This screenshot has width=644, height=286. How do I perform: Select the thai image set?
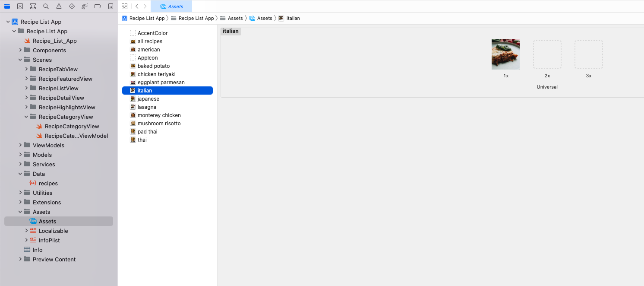tap(142, 140)
